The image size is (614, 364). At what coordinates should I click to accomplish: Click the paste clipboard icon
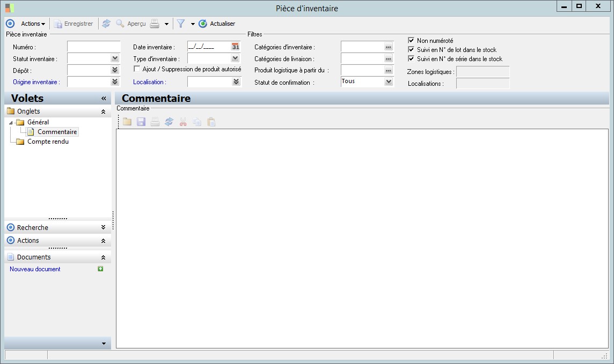211,122
